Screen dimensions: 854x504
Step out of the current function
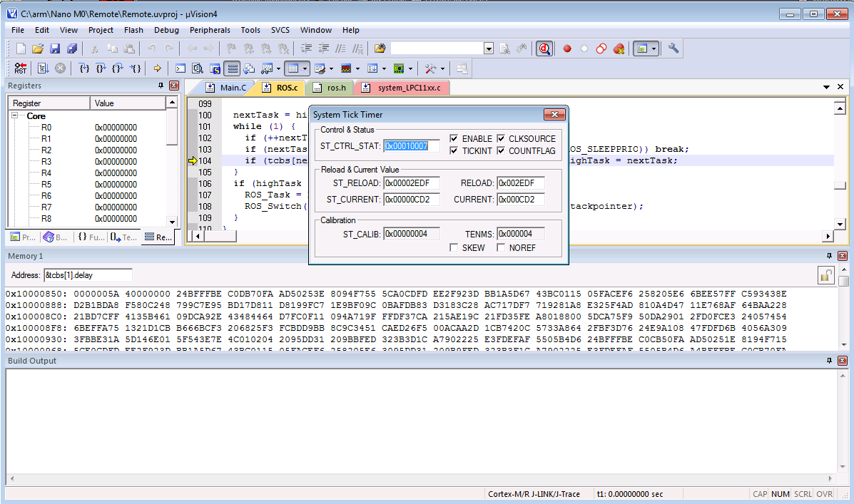(x=118, y=68)
